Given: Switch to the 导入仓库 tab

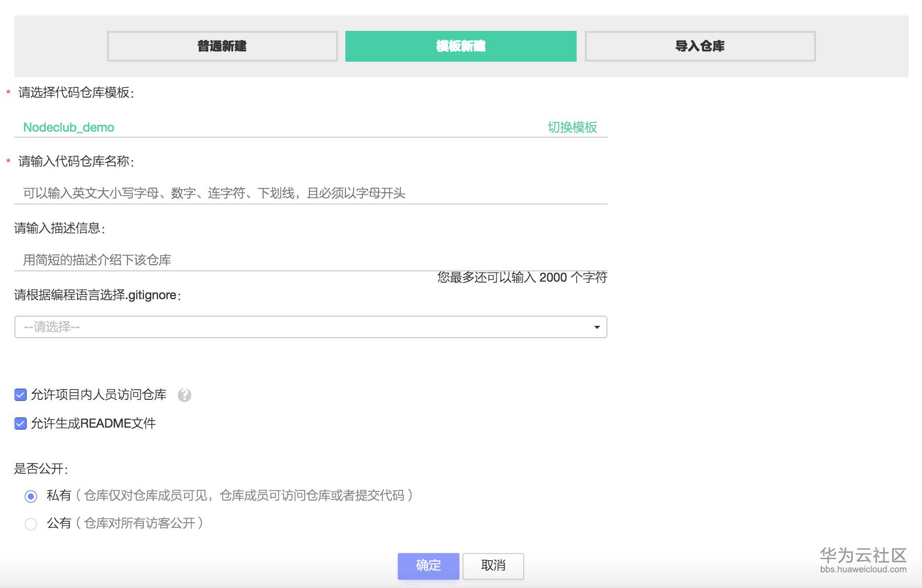Looking at the screenshot, I should point(699,46).
